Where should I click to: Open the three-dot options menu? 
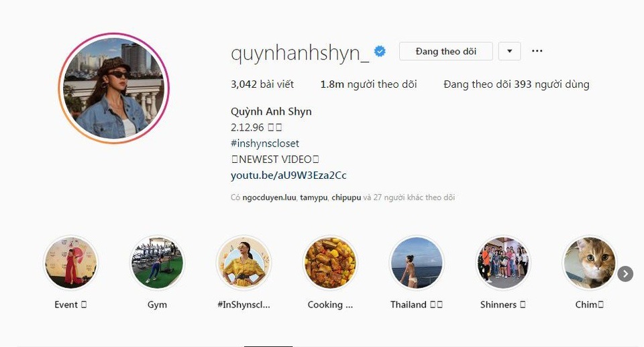(537, 51)
